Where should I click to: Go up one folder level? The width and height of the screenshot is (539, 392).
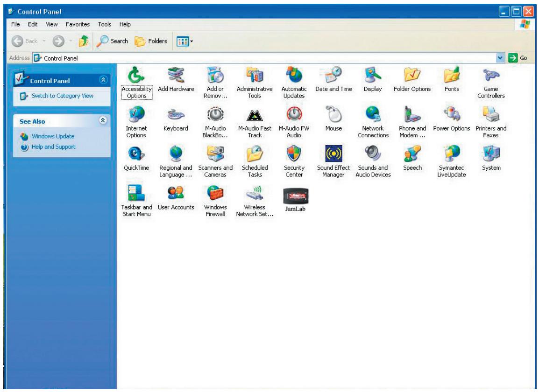pos(84,41)
